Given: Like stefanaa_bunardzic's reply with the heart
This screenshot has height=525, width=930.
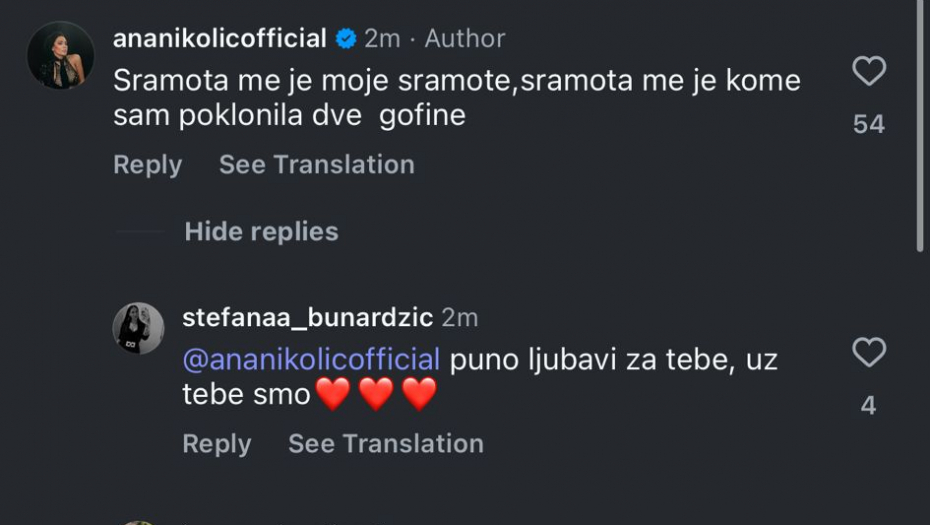Looking at the screenshot, I should point(868,352).
